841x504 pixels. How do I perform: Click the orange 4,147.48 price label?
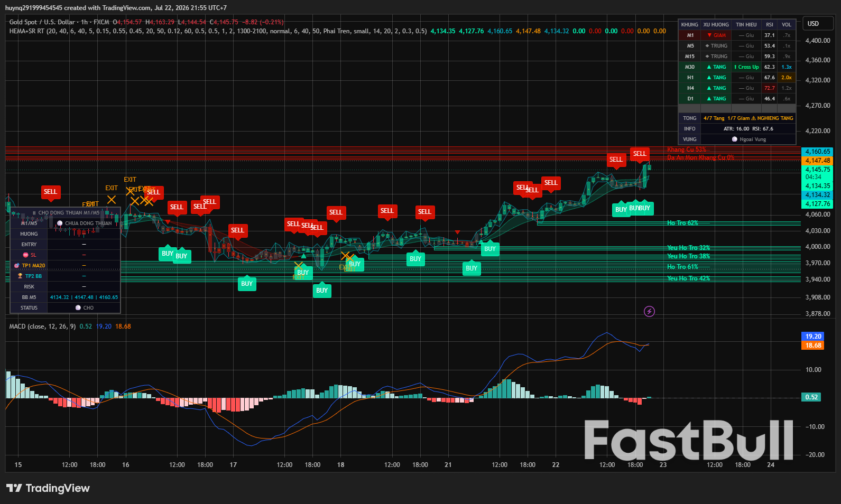[x=817, y=161]
